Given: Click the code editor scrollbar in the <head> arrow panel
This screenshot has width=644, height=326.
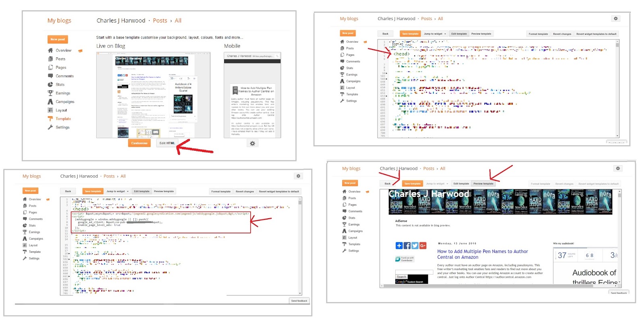Looking at the screenshot, I should tap(617, 88).
